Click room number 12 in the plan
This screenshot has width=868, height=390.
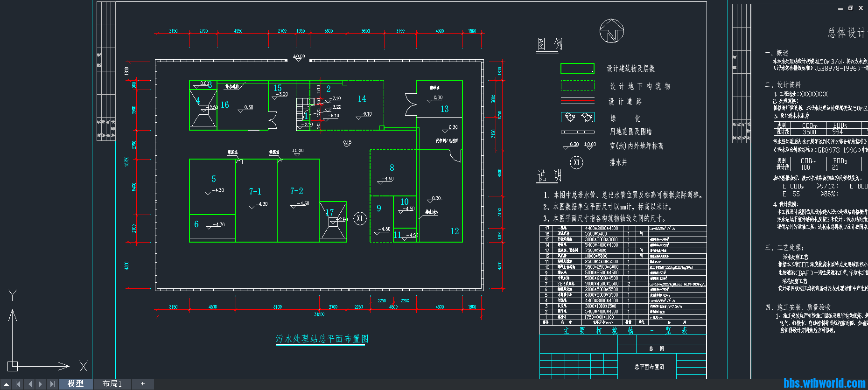coord(455,231)
